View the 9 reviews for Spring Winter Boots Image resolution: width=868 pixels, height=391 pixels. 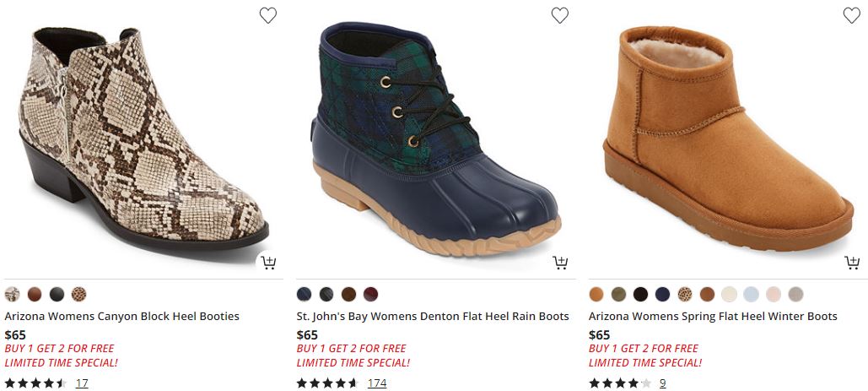pos(663,383)
